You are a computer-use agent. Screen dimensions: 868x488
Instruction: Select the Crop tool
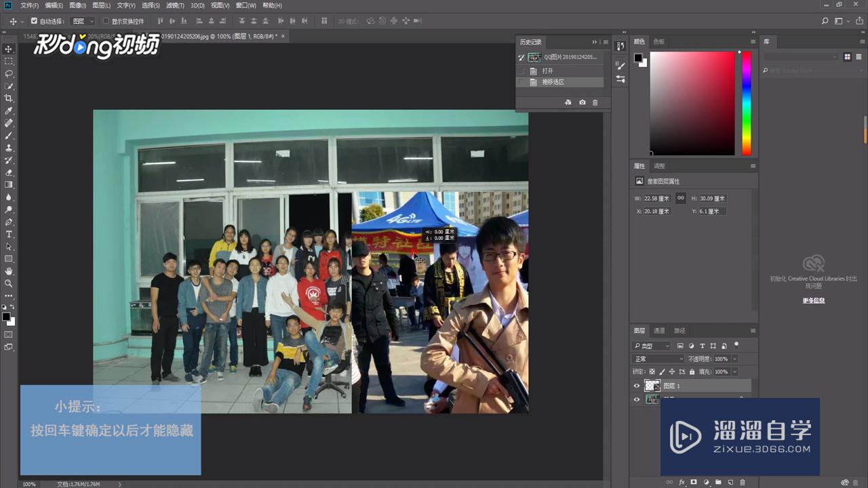pyautogui.click(x=9, y=98)
